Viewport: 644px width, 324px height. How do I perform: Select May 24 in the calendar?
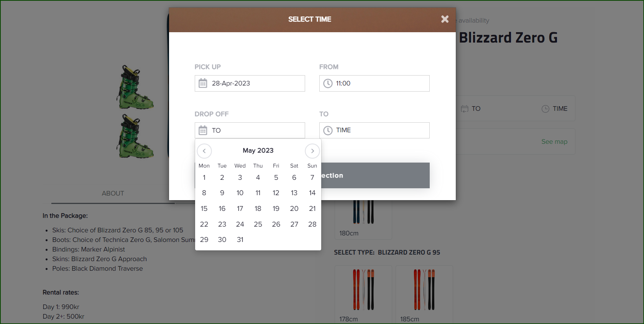tap(240, 224)
